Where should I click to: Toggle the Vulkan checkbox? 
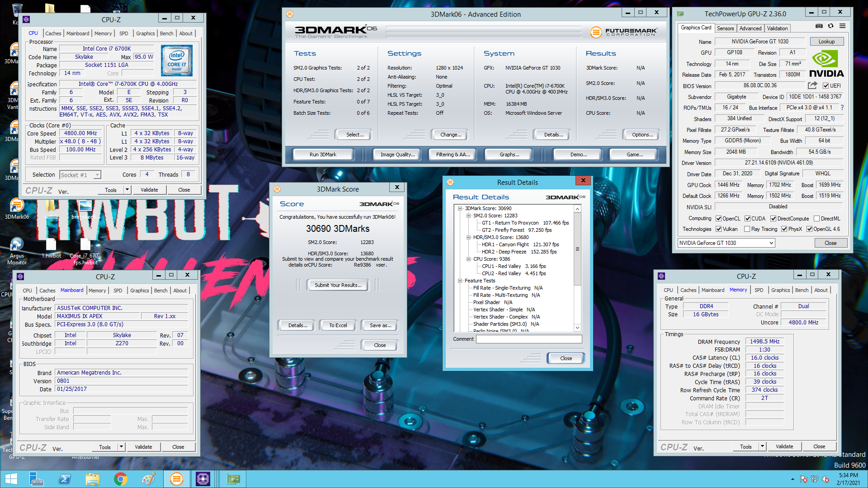pos(718,229)
